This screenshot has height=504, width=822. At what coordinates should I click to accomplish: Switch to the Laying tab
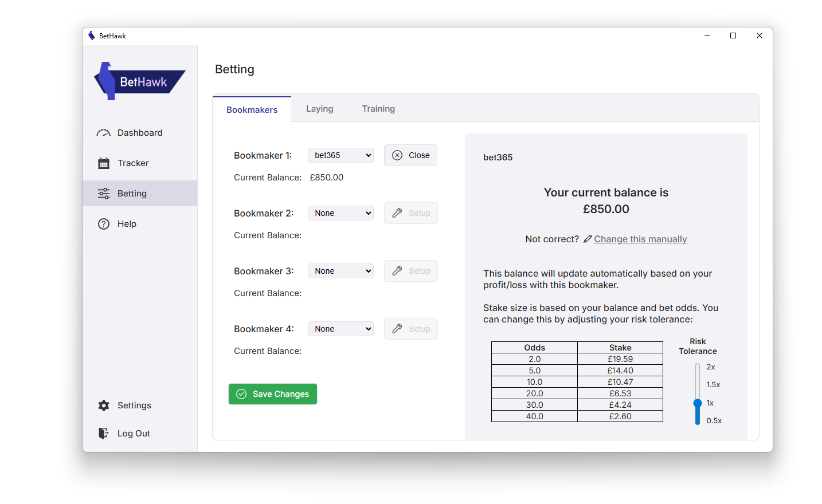pos(319,109)
